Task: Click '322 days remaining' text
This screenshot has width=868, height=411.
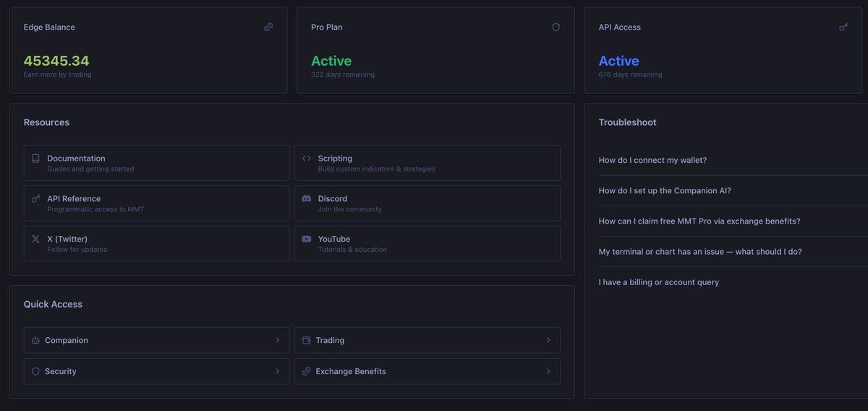Action: coord(343,75)
